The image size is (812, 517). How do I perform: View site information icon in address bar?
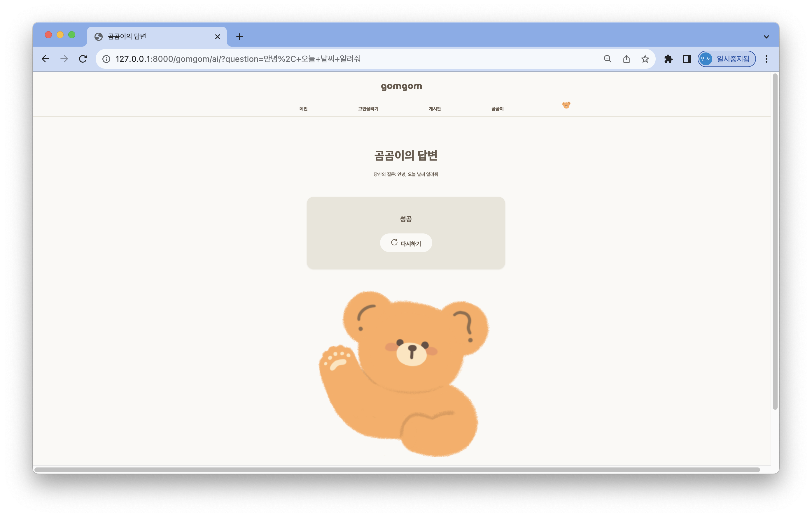pos(106,59)
